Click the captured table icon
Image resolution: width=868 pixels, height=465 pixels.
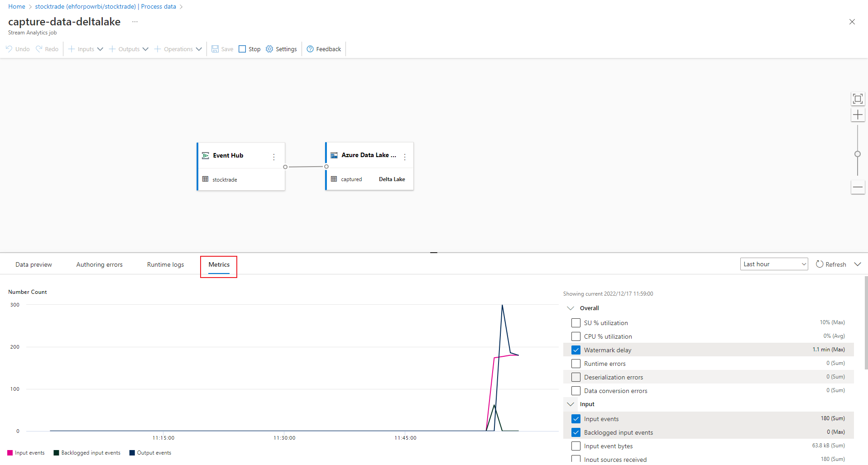(334, 179)
